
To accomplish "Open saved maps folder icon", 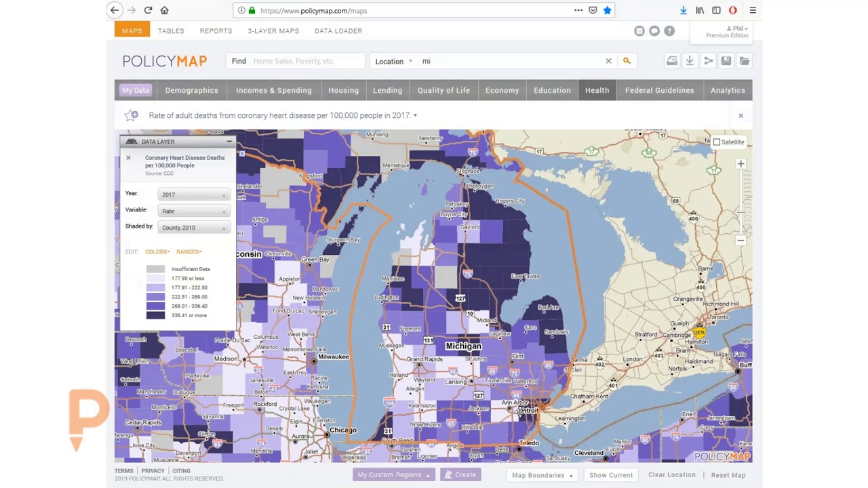I will tap(745, 61).
